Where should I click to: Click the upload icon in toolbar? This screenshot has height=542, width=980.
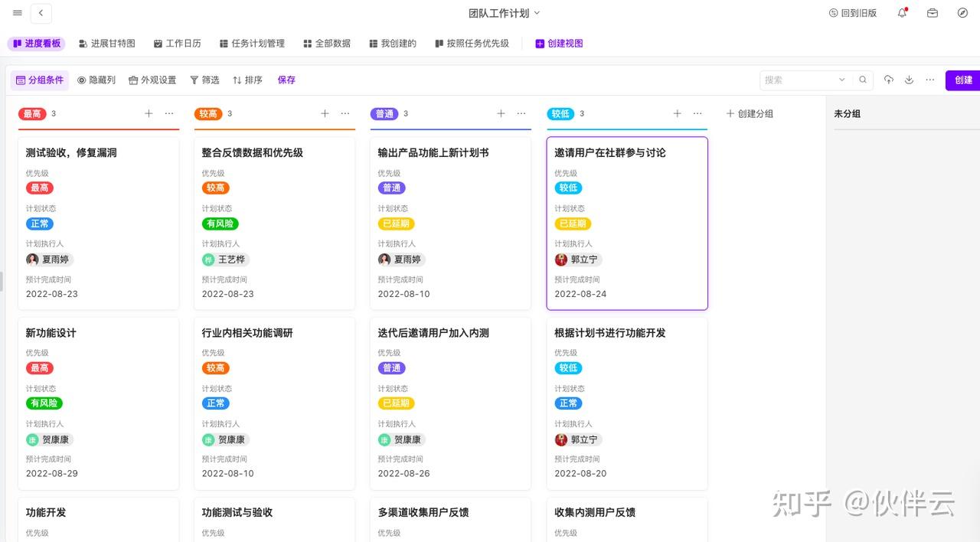[x=888, y=80]
